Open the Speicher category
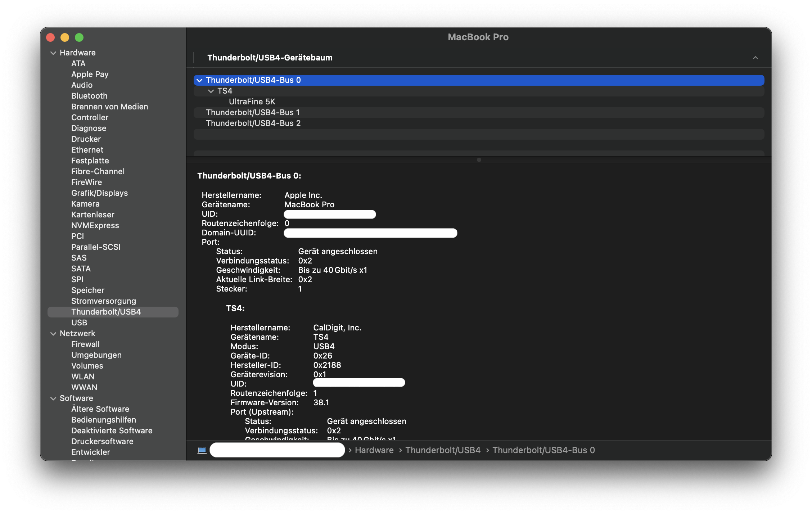Image resolution: width=812 pixels, height=514 pixels. [x=88, y=290]
